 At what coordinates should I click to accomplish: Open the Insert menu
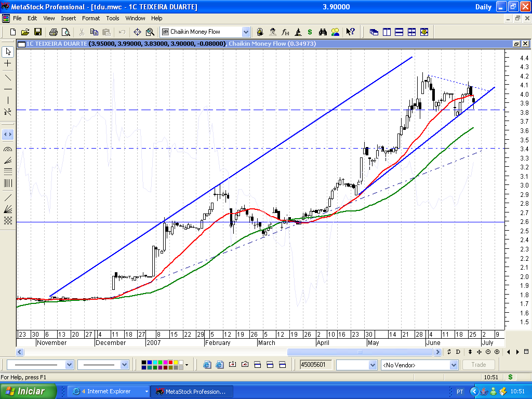pos(68,18)
